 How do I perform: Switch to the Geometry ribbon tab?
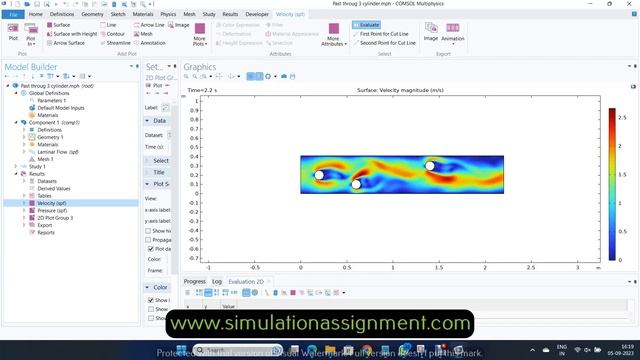click(92, 14)
